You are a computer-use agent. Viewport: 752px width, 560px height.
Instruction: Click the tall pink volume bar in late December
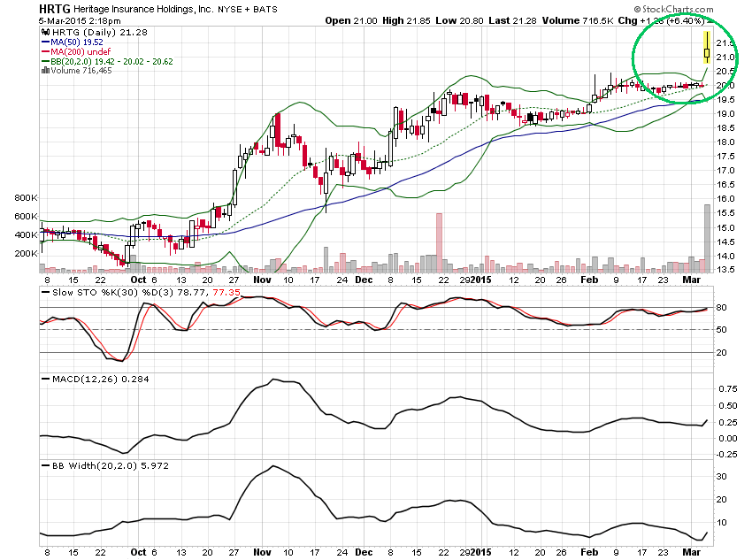click(439, 242)
